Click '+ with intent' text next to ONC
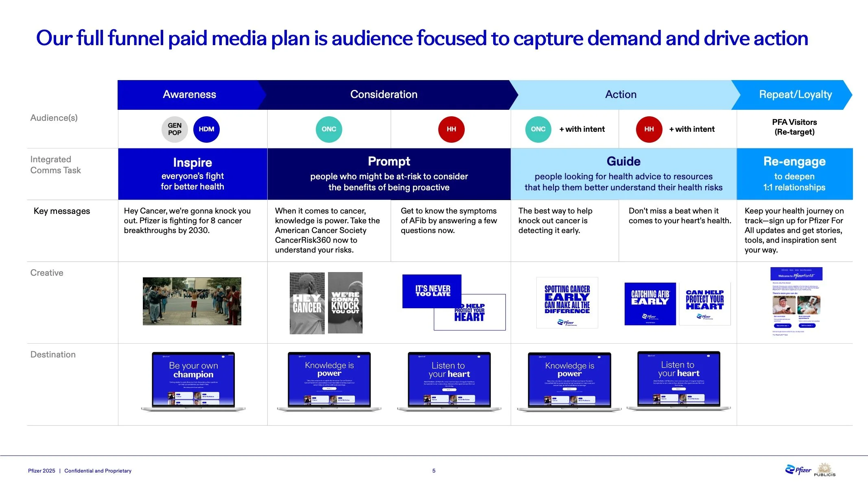The height and width of the screenshot is (488, 868). (582, 129)
